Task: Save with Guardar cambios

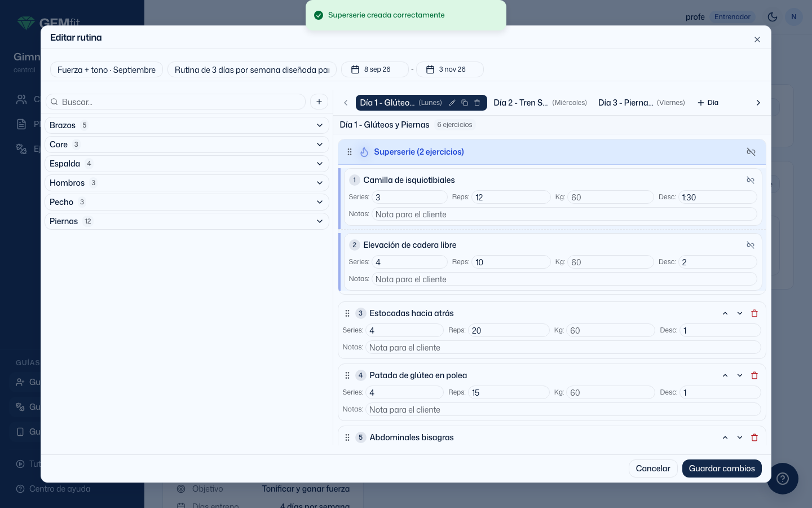Action: pos(722,468)
